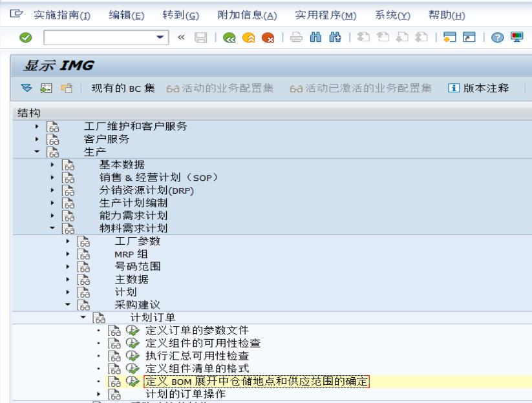The width and height of the screenshot is (532, 403).
Task: Click execute icon for 定义订单的参数文件
Action: tap(133, 331)
